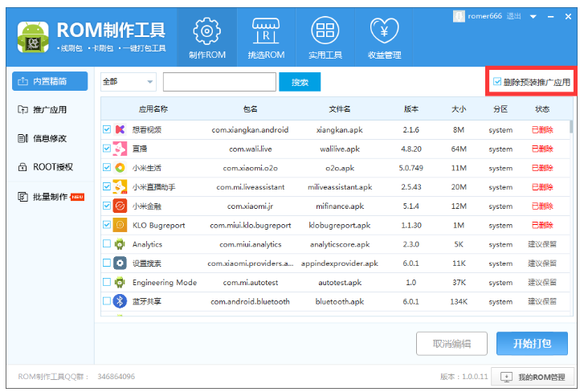Click the 小米金融 app icon

point(120,206)
